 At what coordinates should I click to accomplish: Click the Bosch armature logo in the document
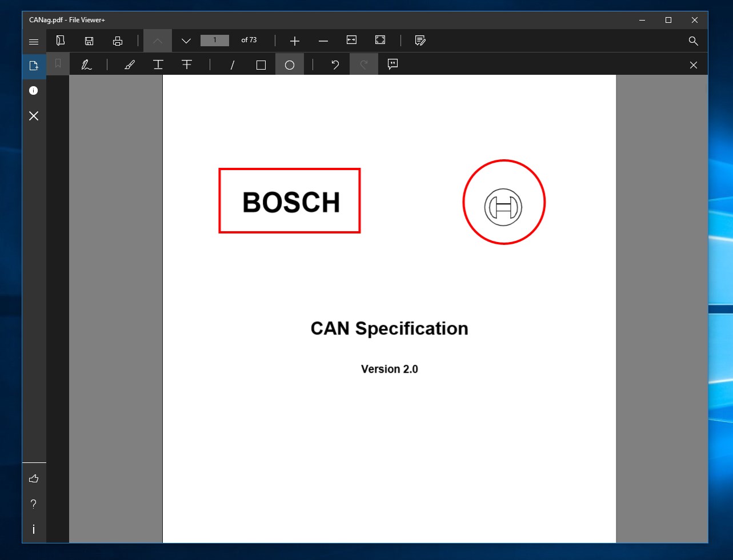503,207
